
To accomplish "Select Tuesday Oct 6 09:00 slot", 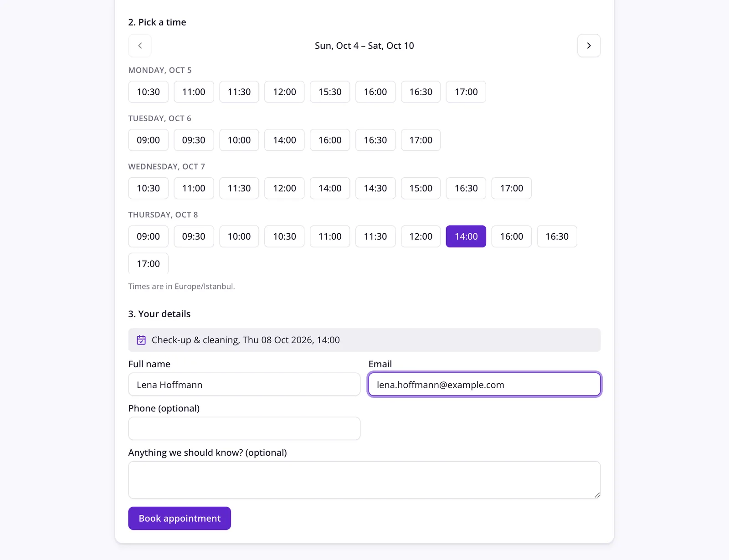I will tap(148, 140).
